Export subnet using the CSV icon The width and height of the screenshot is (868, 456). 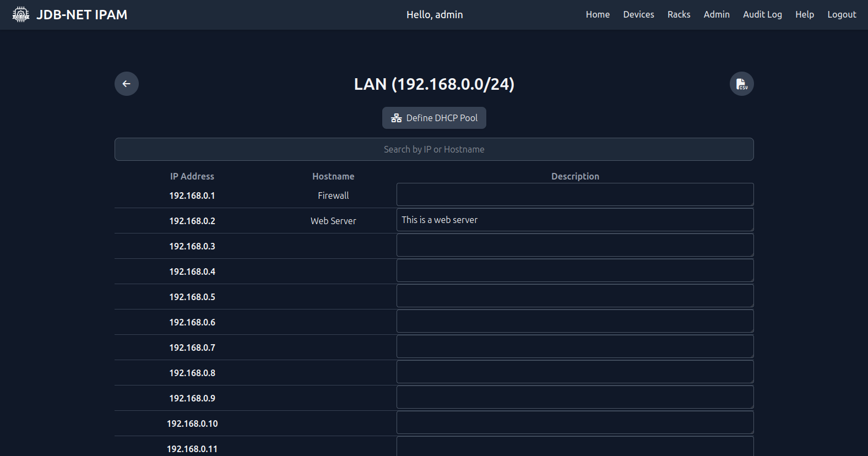(742, 84)
